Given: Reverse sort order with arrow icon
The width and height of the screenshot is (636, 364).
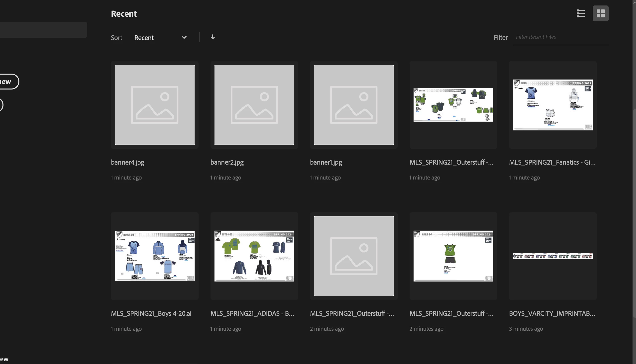Looking at the screenshot, I should (212, 37).
